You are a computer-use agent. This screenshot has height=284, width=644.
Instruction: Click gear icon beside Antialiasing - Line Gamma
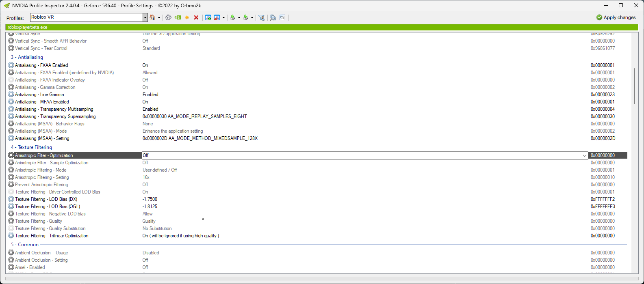pos(11,95)
